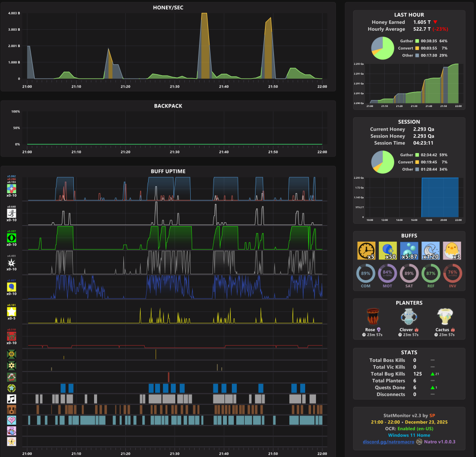Screen dimensions: 476x457
Task: Click the Cactus planter icon
Action: 445,317
